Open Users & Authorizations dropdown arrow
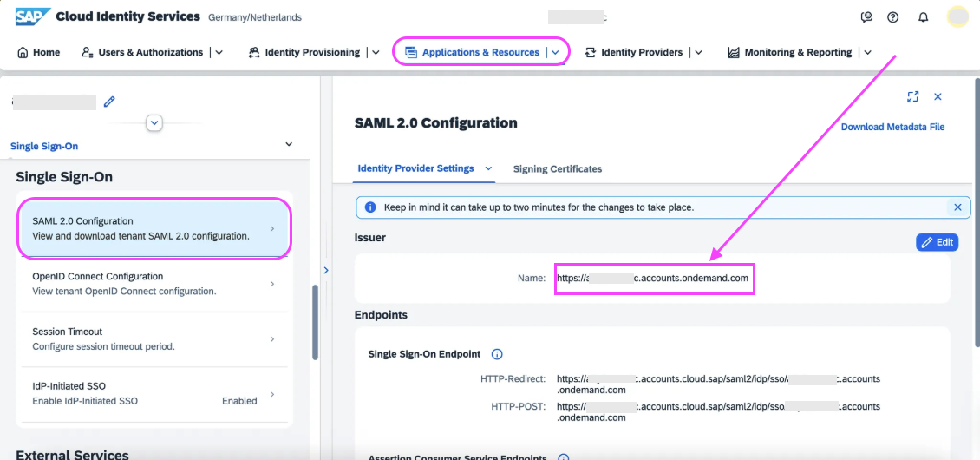Viewport: 980px width, 460px height. [x=219, y=53]
